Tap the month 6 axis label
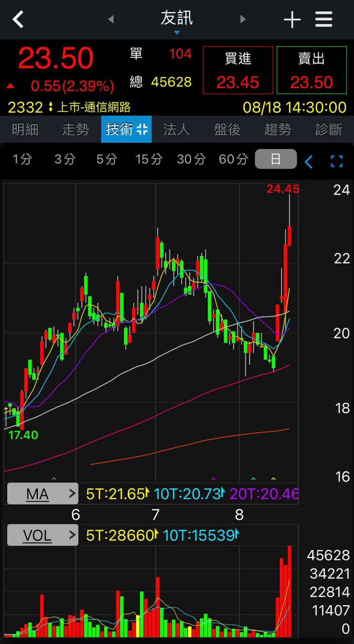Viewport: 354px width, 644px height. pos(76,515)
